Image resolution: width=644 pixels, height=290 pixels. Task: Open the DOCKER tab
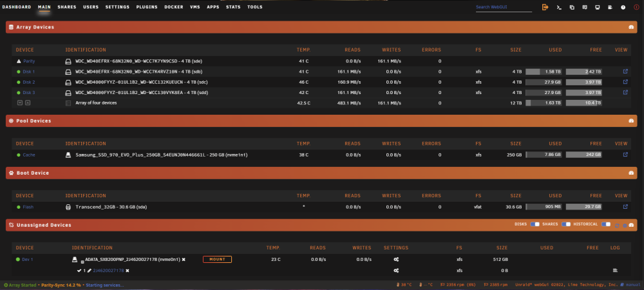tap(174, 7)
